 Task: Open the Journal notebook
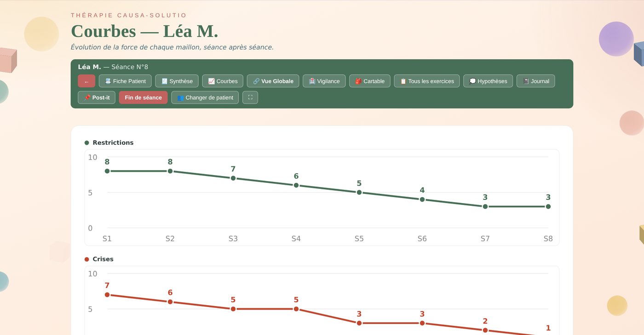point(535,81)
